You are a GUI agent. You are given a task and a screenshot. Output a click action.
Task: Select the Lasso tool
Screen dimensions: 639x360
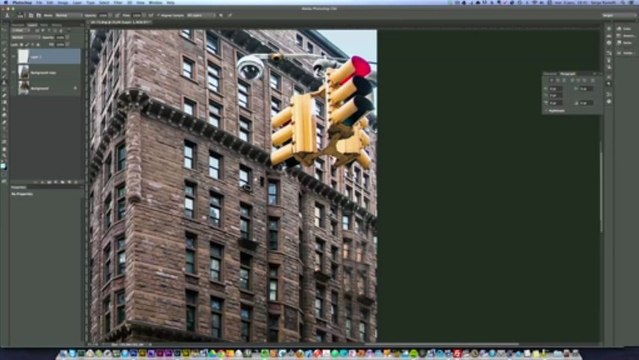(4, 43)
